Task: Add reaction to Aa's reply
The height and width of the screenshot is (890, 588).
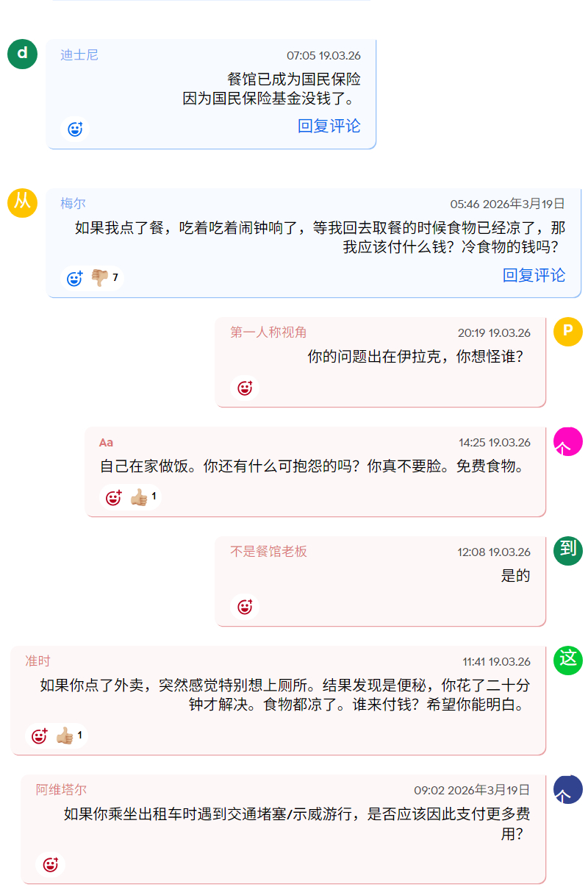Action: click(113, 497)
